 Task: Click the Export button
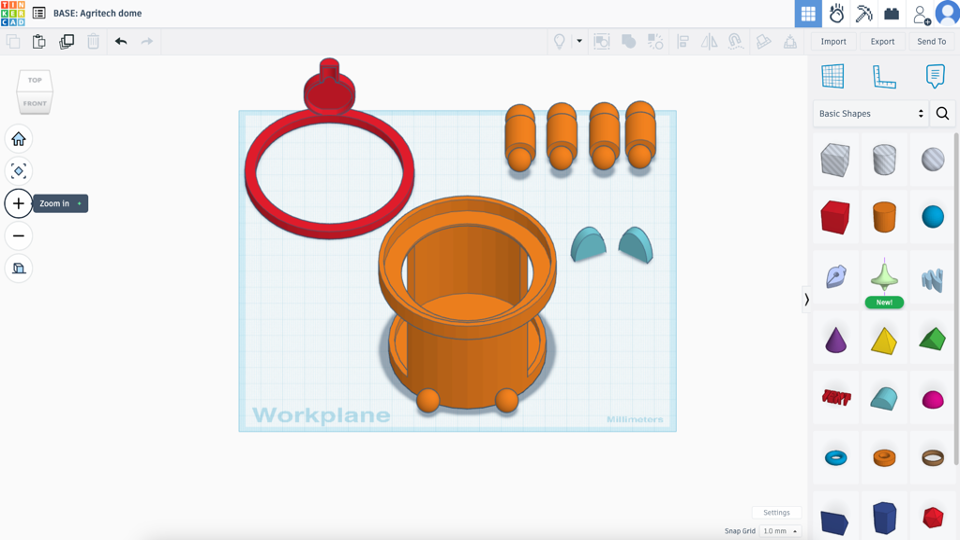tap(882, 42)
